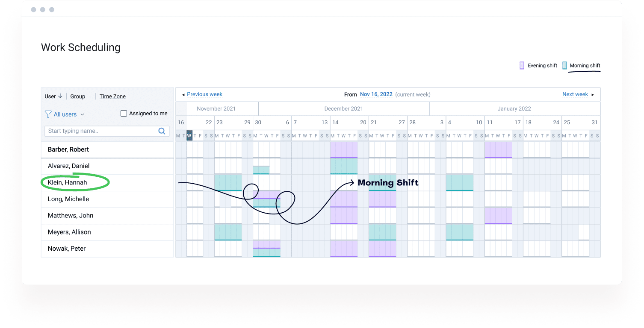Screen dimensions: 644x328
Task: Click the Previous week left arrow icon
Action: pos(183,95)
